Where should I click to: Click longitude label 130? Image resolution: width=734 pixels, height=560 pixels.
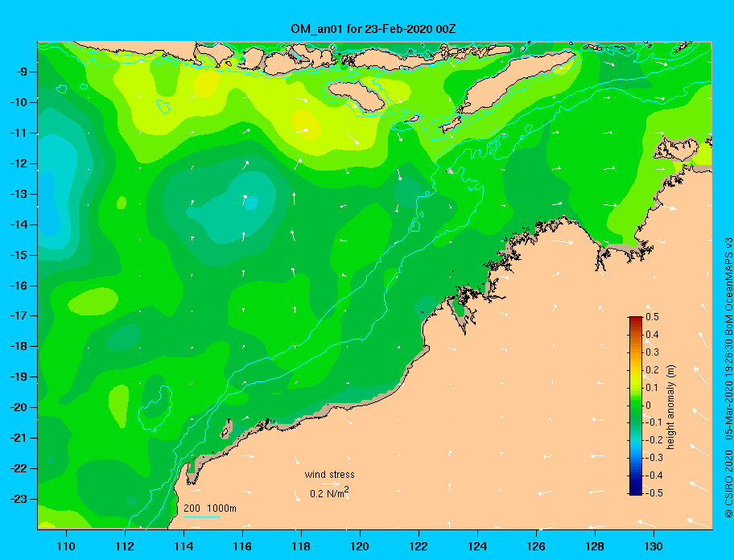pos(654,546)
